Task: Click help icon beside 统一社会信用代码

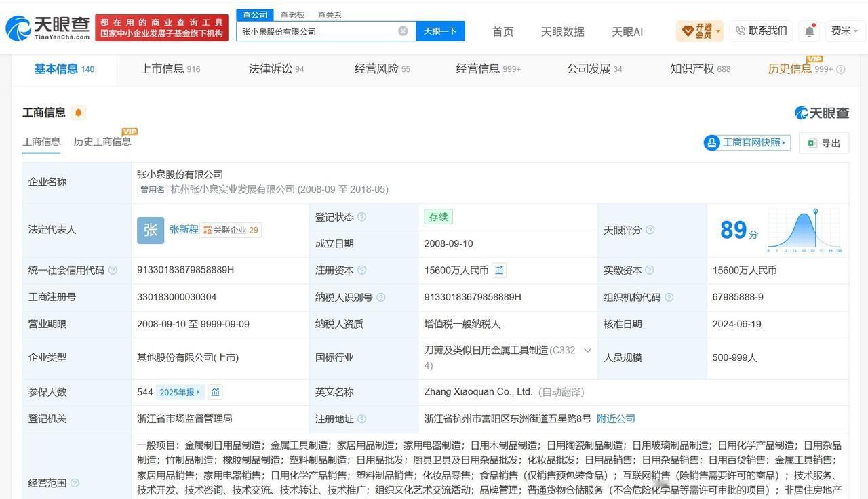Action: (x=113, y=271)
